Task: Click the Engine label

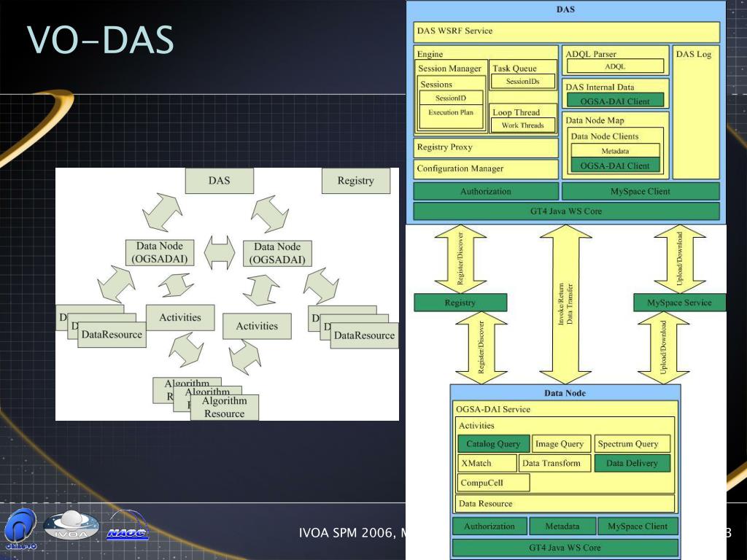Action: 430,54
